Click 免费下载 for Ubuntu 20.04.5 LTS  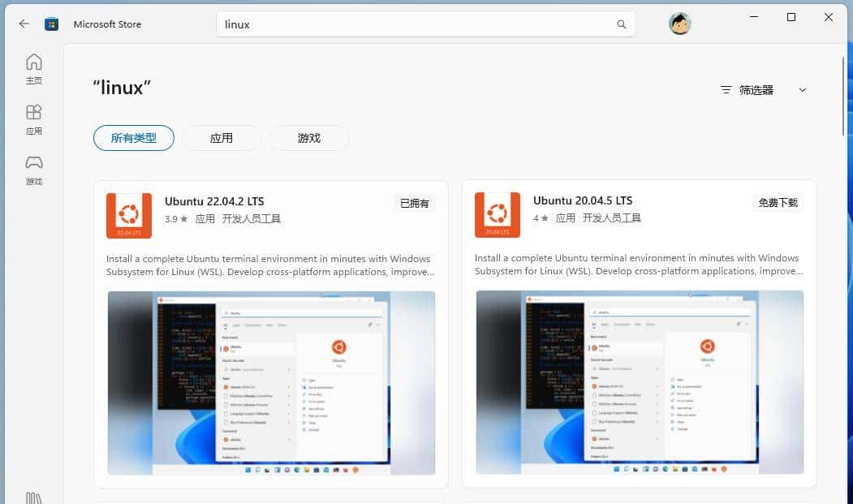pyautogui.click(x=777, y=203)
